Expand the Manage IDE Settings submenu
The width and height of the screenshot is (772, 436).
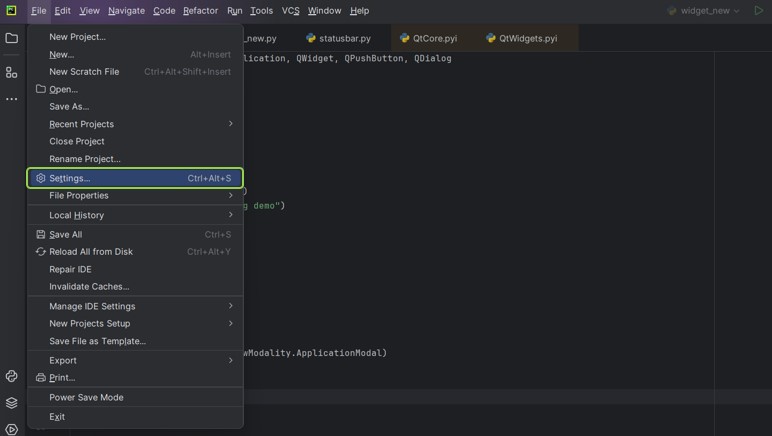pos(135,306)
